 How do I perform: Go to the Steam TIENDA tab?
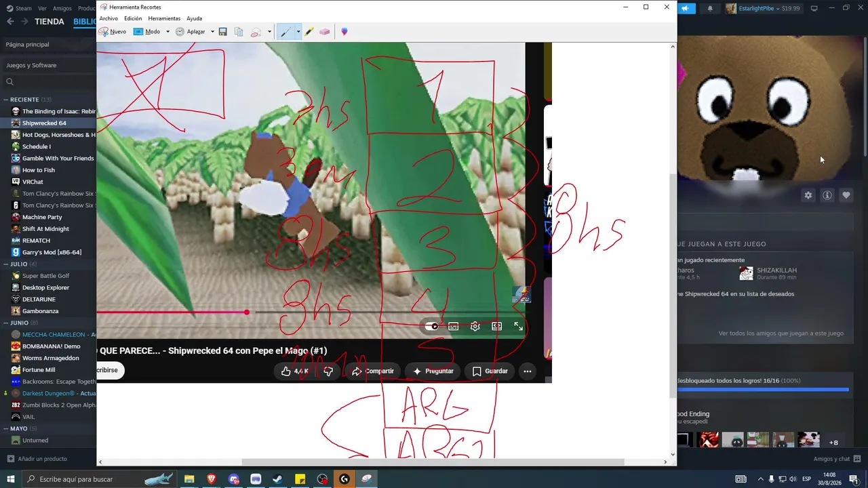point(50,22)
